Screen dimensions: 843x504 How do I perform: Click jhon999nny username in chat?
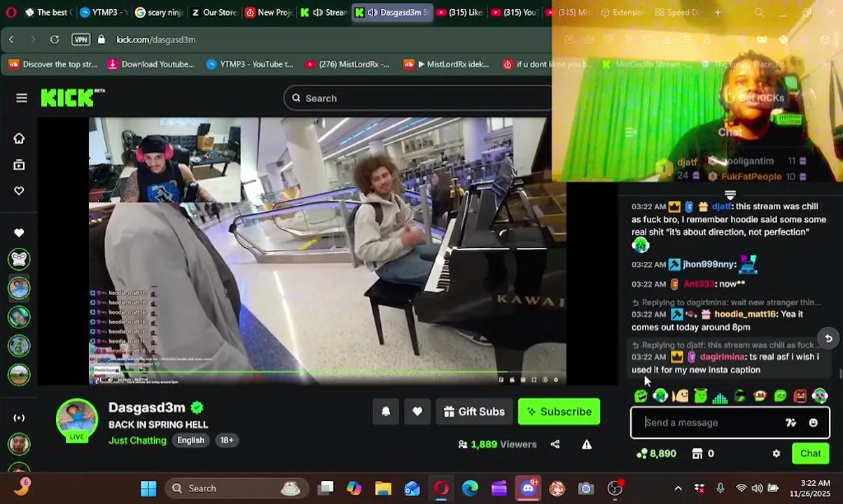709,265
